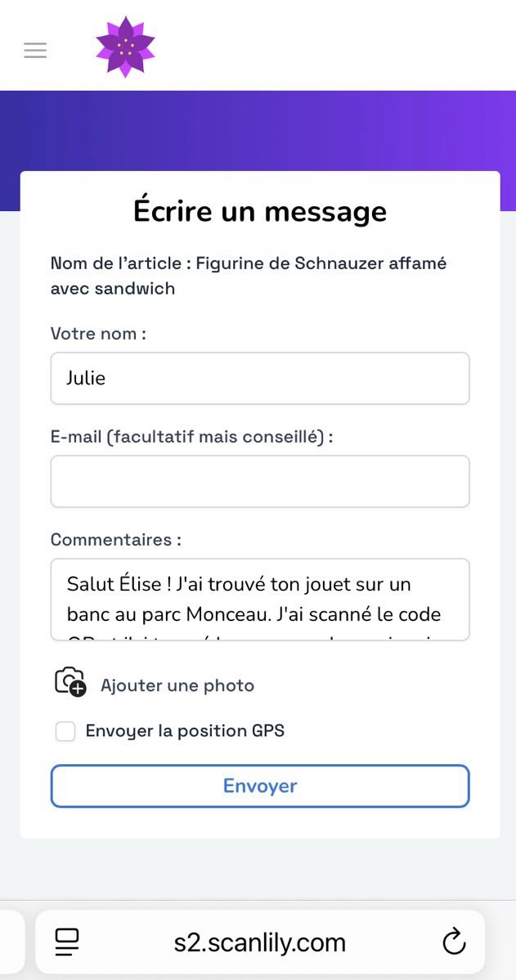The width and height of the screenshot is (516, 980).
Task: Click inside the Commentaires text area
Action: [260, 599]
